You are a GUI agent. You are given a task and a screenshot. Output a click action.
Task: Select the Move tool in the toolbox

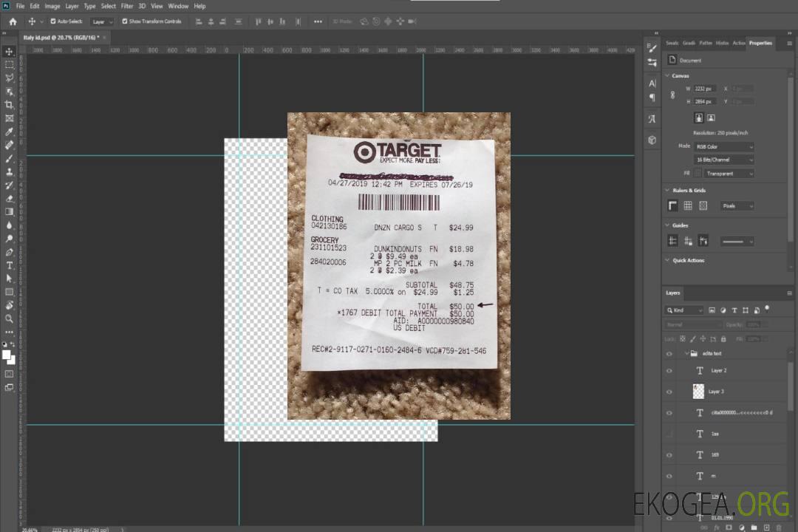click(9, 52)
